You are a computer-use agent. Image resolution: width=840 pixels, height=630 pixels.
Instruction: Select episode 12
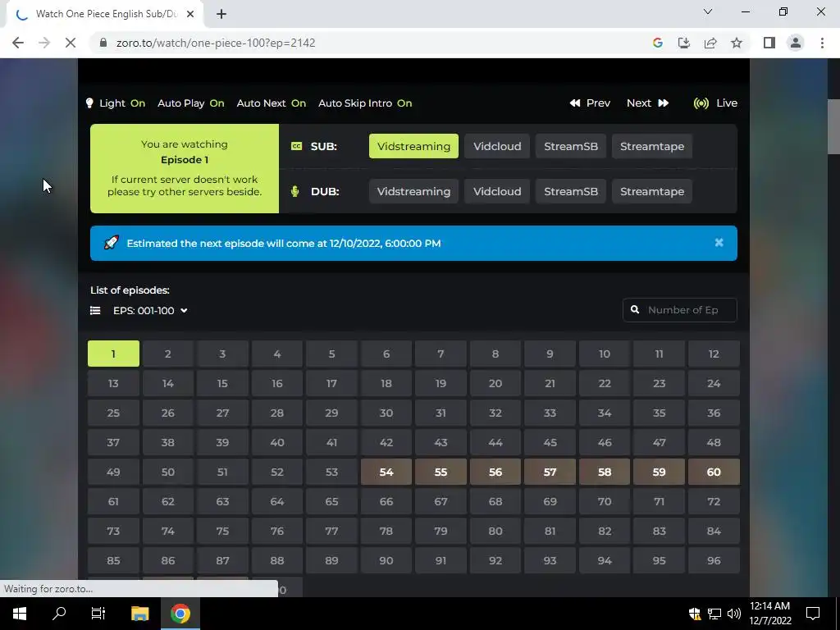pos(714,354)
